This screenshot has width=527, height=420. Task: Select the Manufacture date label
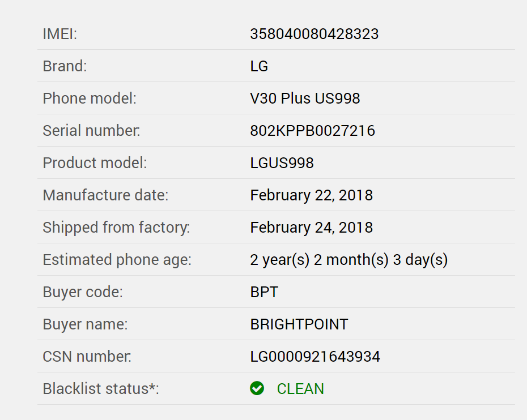[x=105, y=195]
